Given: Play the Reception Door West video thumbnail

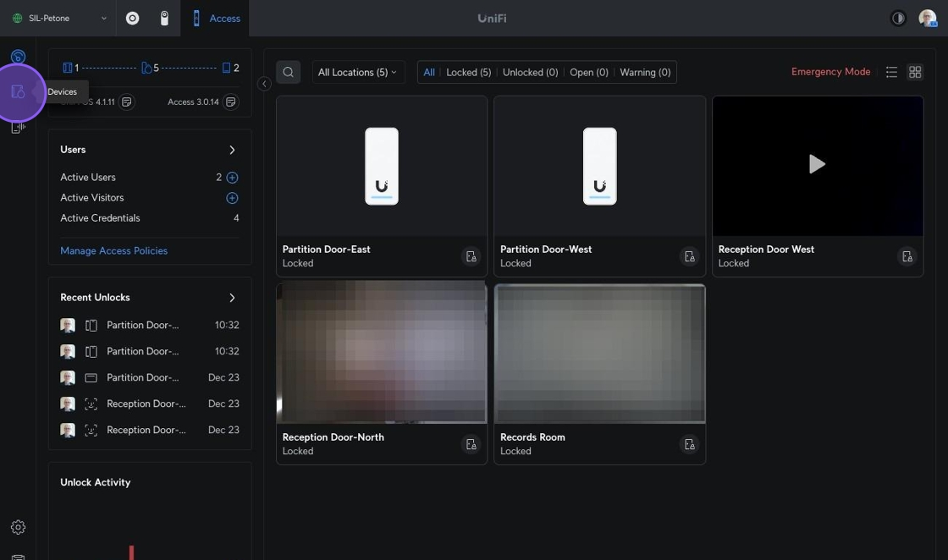Looking at the screenshot, I should [x=817, y=164].
